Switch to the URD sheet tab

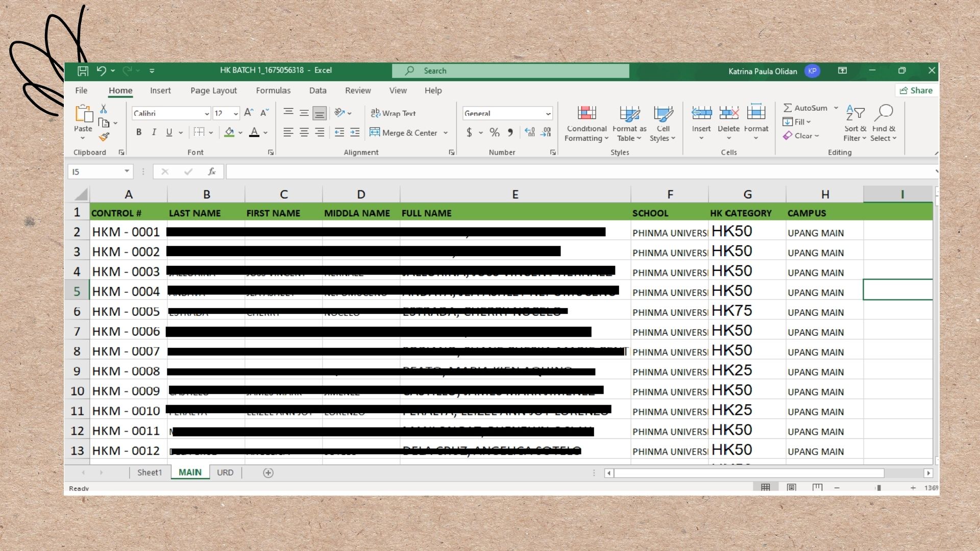tap(225, 472)
